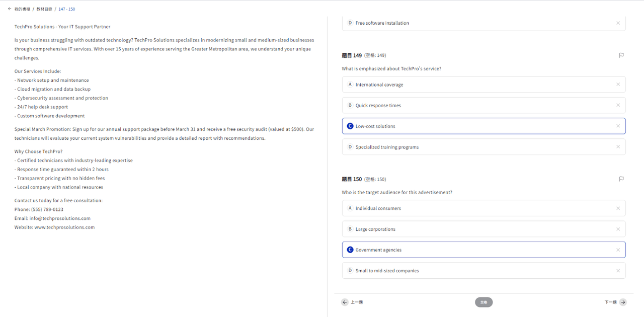644x317 pixels.
Task: Select 'Small to mid-sized companies' option
Action: 484,271
